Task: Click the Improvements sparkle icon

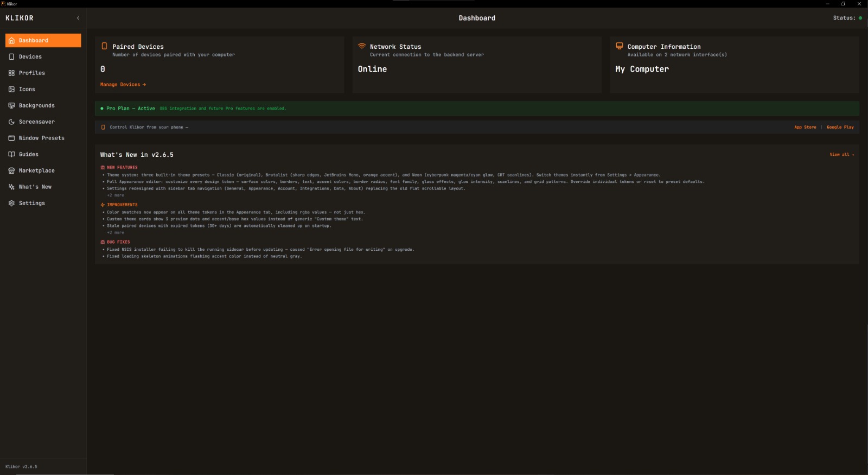Action: pos(103,205)
